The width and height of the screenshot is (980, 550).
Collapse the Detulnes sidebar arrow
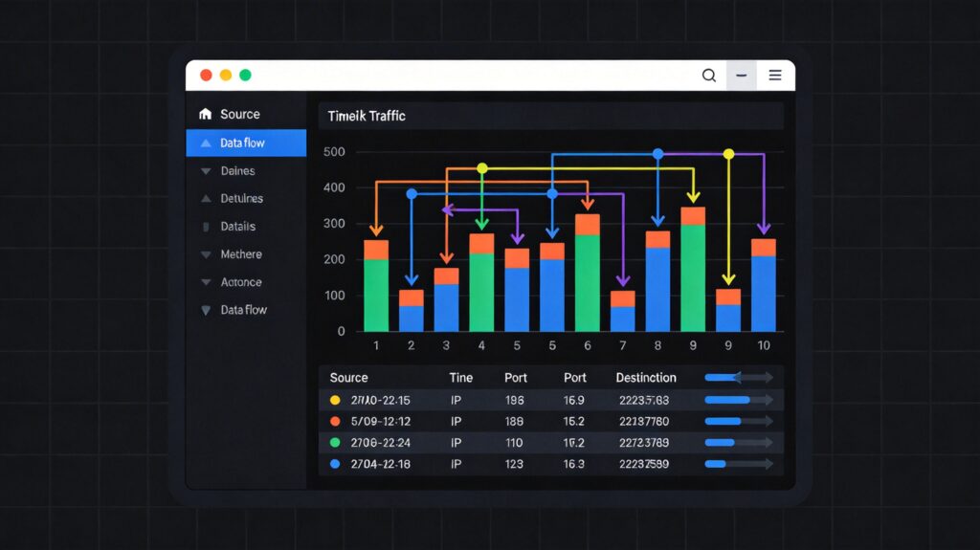pos(205,199)
